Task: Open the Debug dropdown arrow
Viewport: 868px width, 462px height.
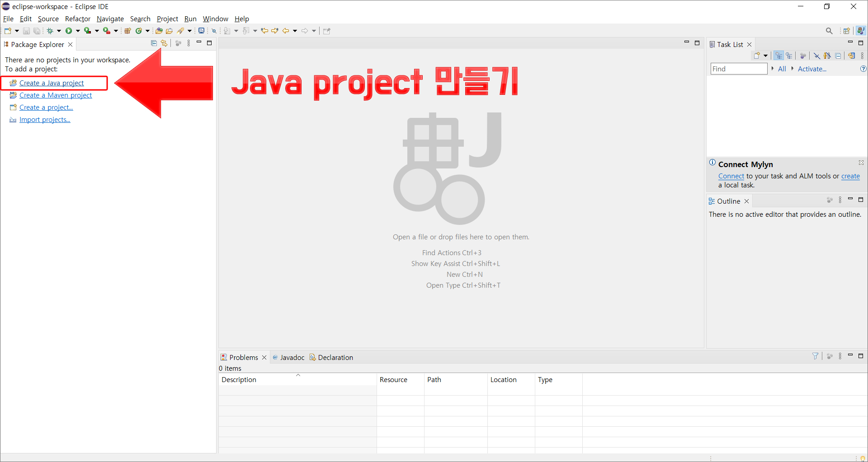Action: [59, 31]
